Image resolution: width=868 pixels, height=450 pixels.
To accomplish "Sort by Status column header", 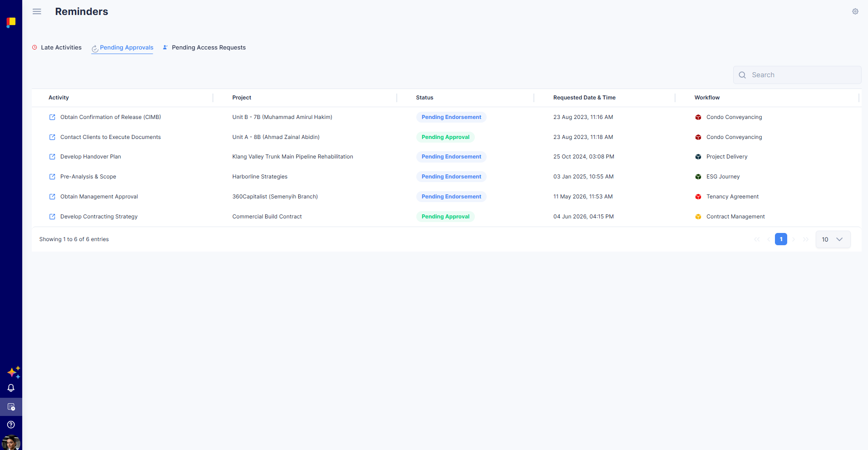I will click(424, 98).
